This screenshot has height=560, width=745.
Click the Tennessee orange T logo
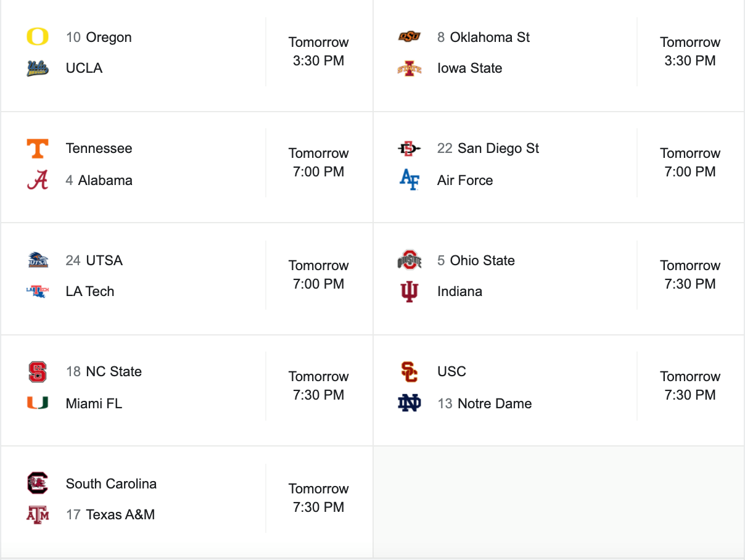click(x=38, y=149)
